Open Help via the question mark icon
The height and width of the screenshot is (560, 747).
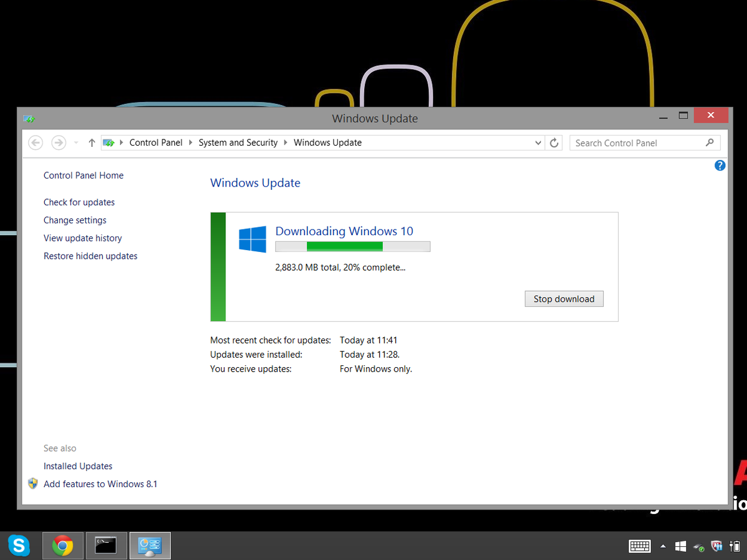tap(720, 165)
